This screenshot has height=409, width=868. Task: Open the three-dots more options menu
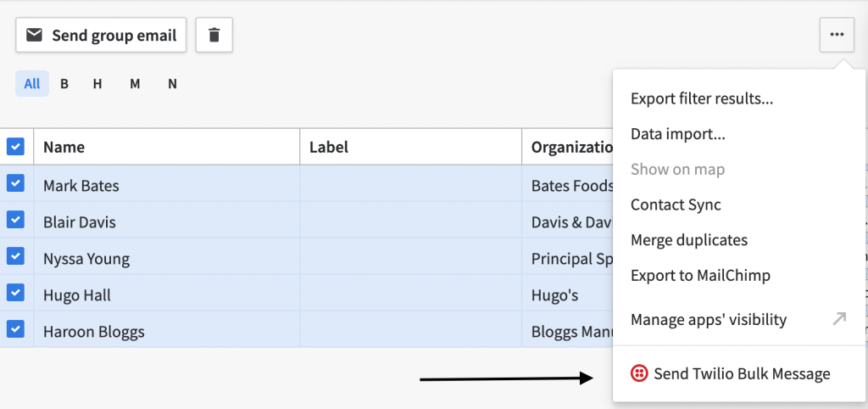point(837,35)
